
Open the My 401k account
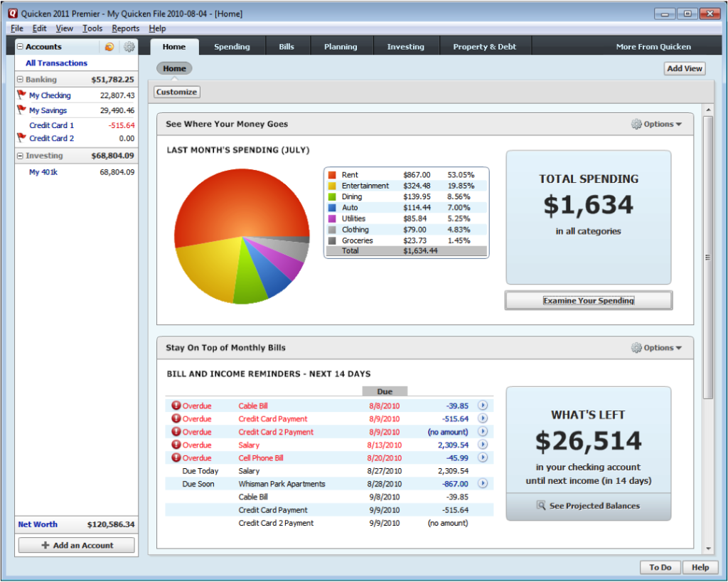click(43, 172)
